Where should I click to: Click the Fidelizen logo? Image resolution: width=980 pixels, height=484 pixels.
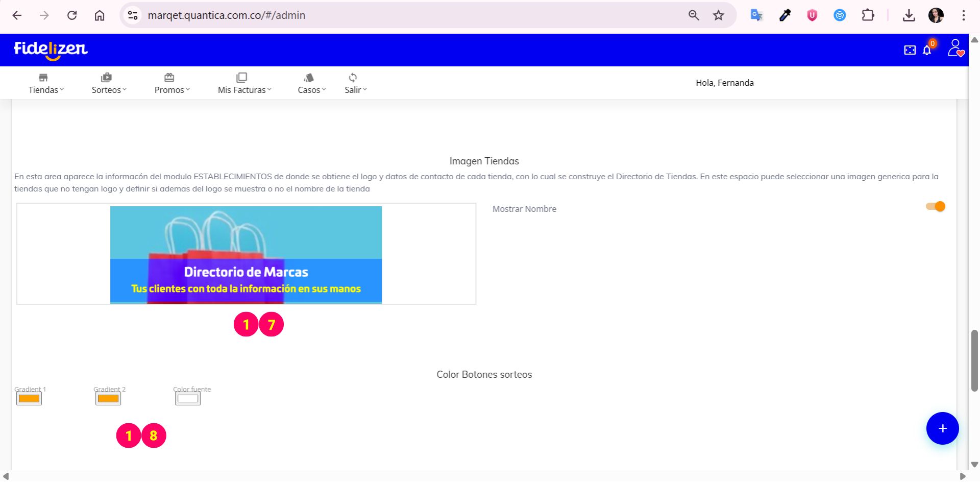point(51,50)
